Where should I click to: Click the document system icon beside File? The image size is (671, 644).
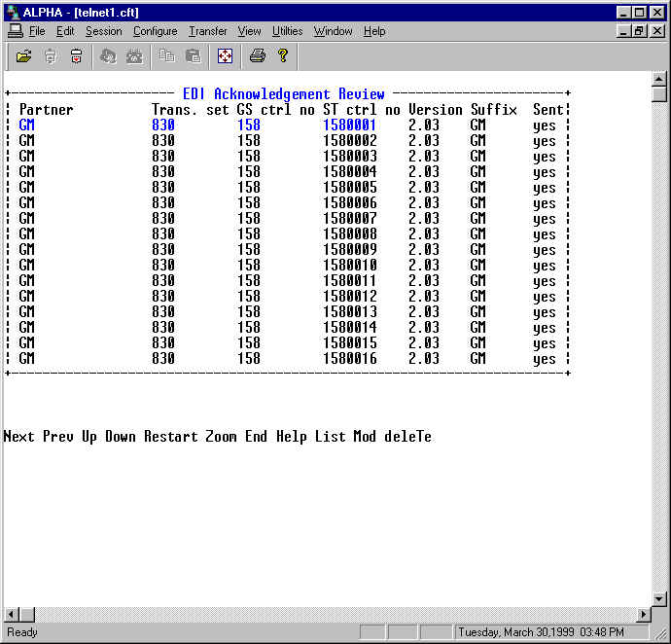tap(15, 31)
